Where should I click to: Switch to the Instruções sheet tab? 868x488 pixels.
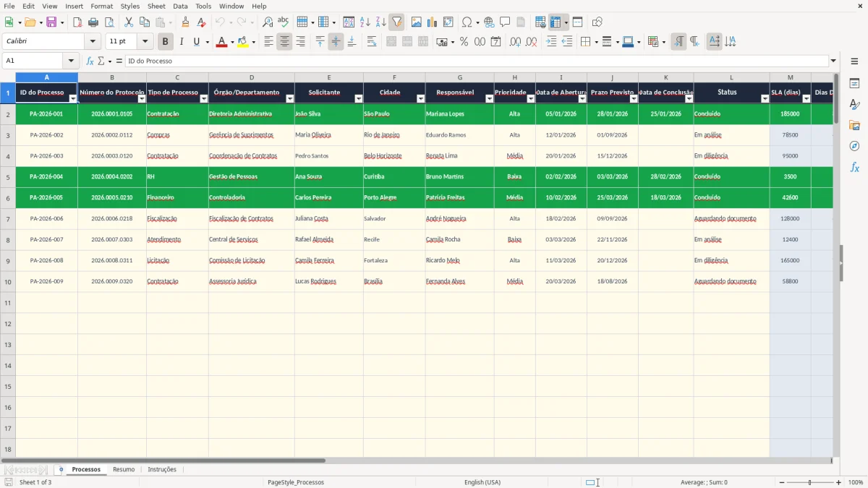click(162, 470)
